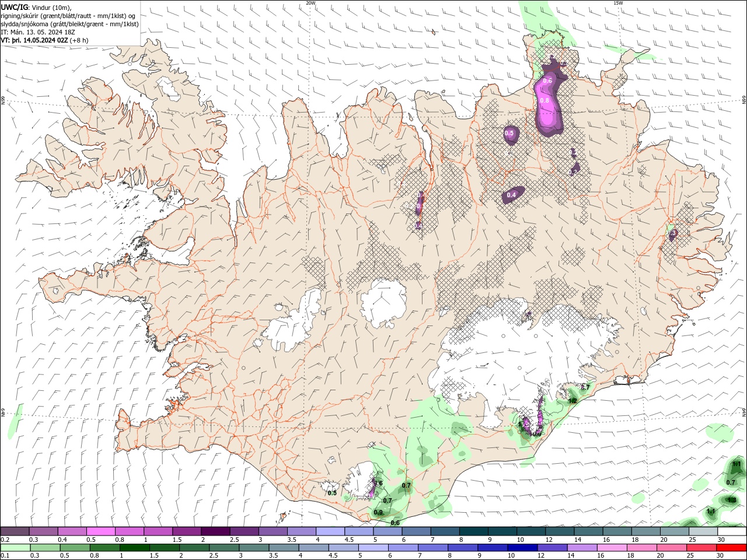
Task: Click the 'VT: þri. 14.05.2024 02Z' valid time
Action: pos(34,40)
